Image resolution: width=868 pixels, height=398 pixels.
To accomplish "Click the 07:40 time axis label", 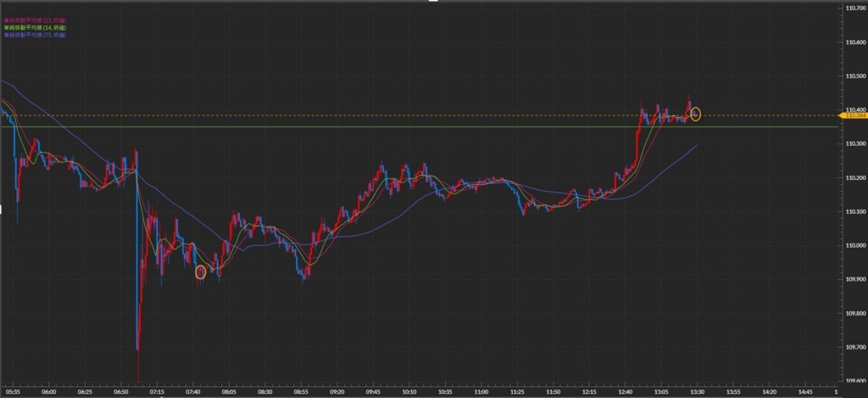I will 192,391.
